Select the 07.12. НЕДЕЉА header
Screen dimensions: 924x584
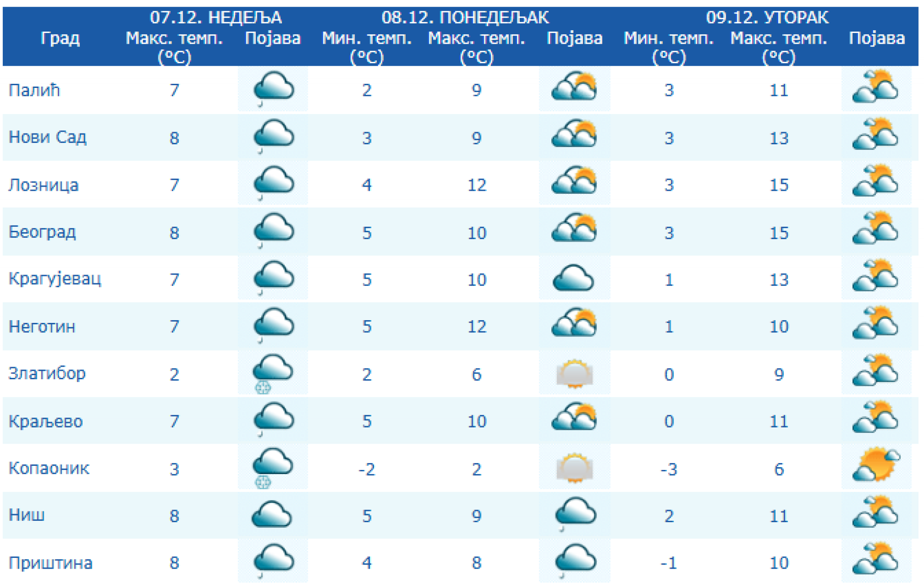coord(216,18)
